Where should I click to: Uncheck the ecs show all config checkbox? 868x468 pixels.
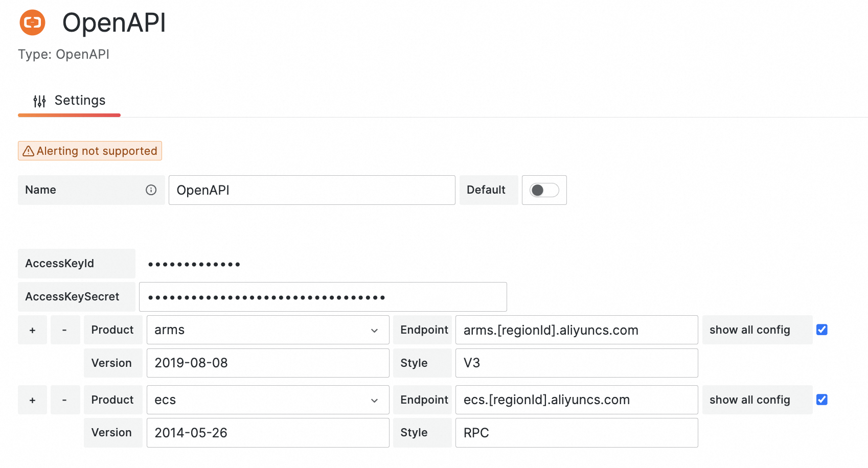[x=821, y=400]
